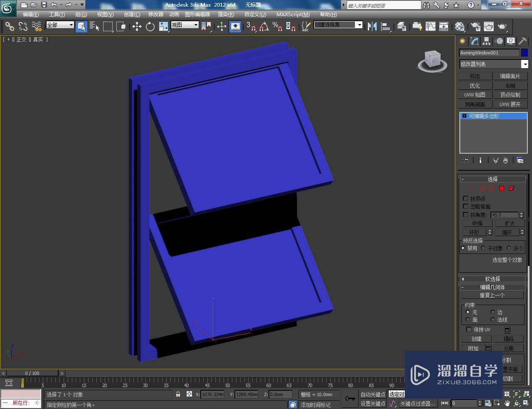The width and height of the screenshot is (532, 409).
Task: Enable the 忽略背面 checkbox
Action: click(x=465, y=207)
